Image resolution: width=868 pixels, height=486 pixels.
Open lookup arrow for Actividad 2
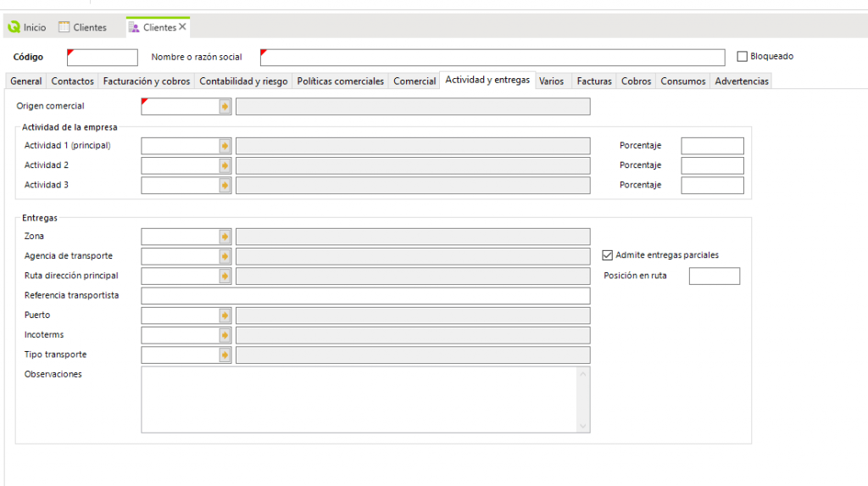pyautogui.click(x=225, y=165)
